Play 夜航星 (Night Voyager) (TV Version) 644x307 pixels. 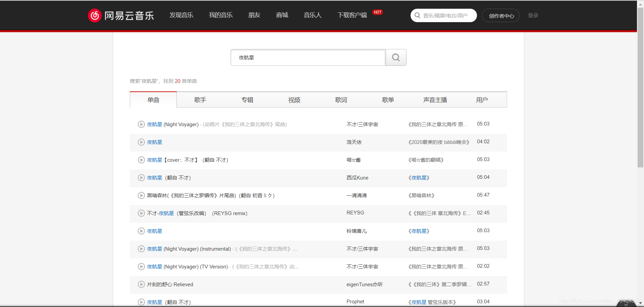[x=141, y=267]
